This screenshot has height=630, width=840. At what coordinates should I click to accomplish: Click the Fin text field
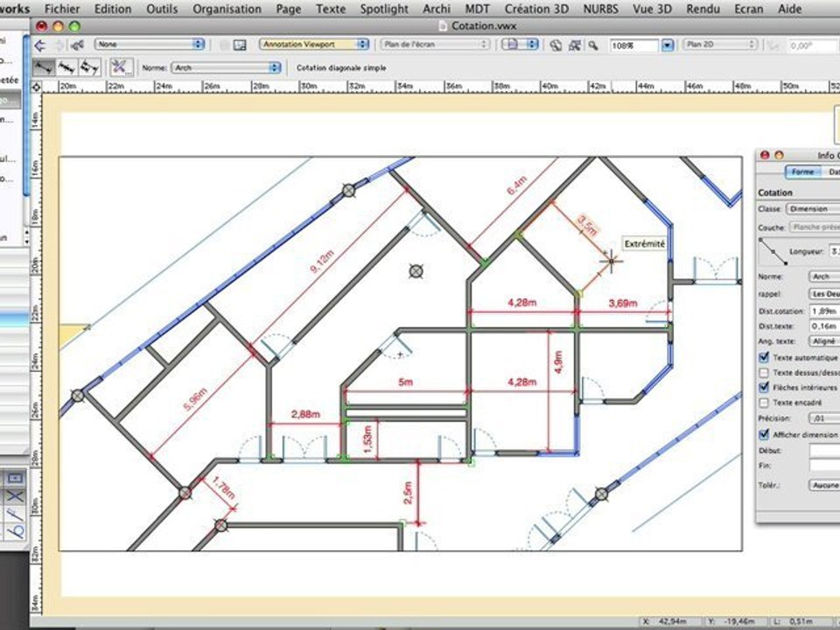(x=824, y=465)
